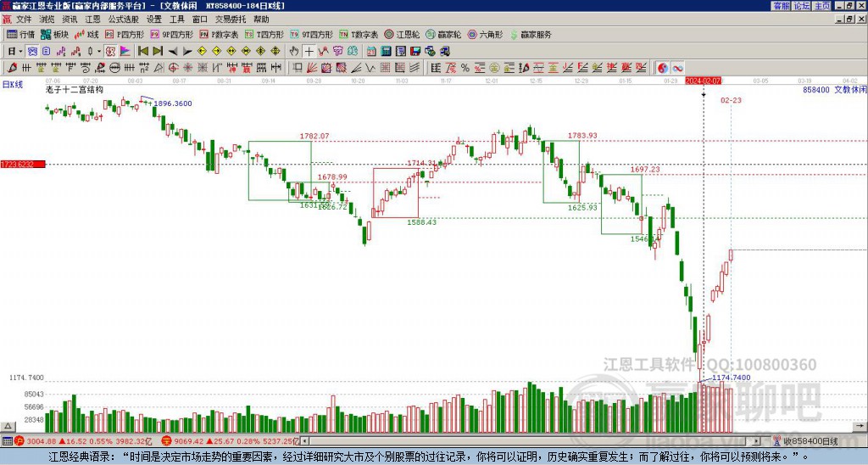The height and width of the screenshot is (465, 868).
Task: Click horizontal scrollbar right arrow
Action: coord(757,441)
